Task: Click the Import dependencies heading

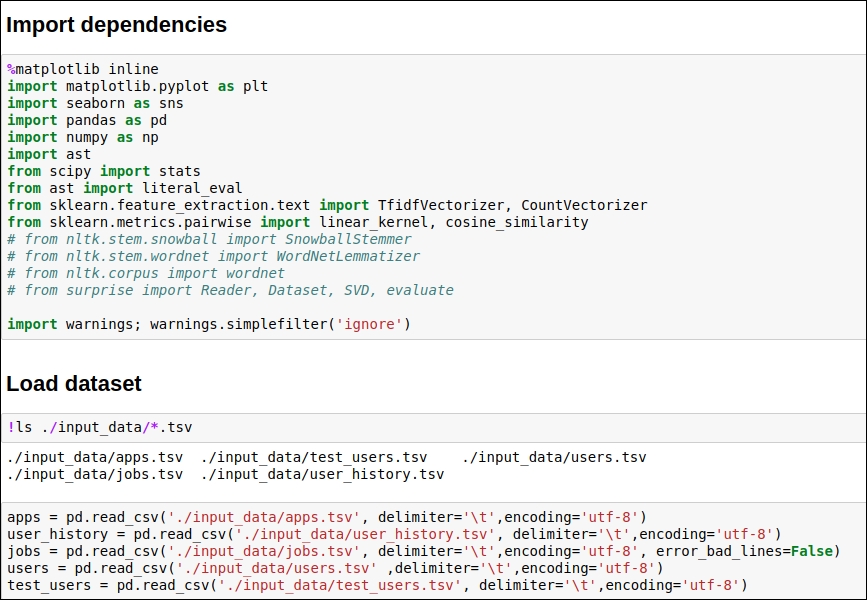Action: click(x=116, y=24)
